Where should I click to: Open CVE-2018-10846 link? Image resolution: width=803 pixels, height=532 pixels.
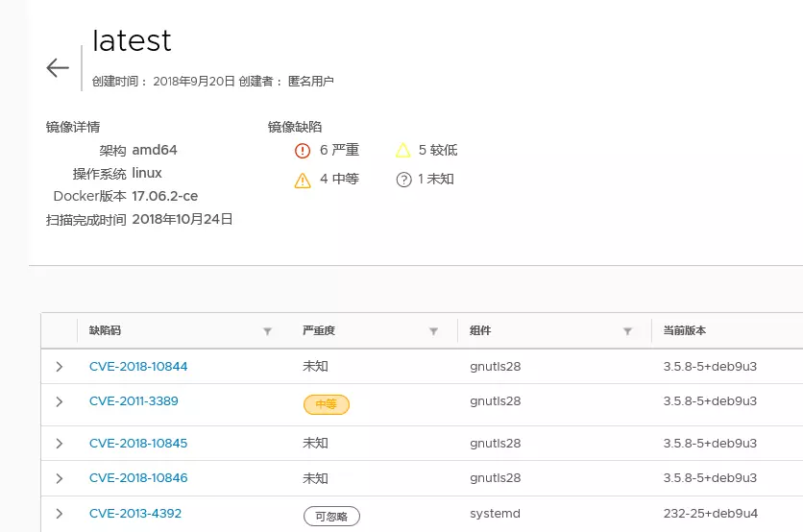138,478
